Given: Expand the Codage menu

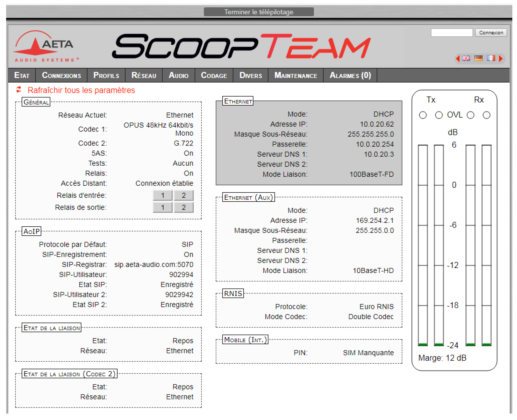Looking at the screenshot, I should coord(214,76).
